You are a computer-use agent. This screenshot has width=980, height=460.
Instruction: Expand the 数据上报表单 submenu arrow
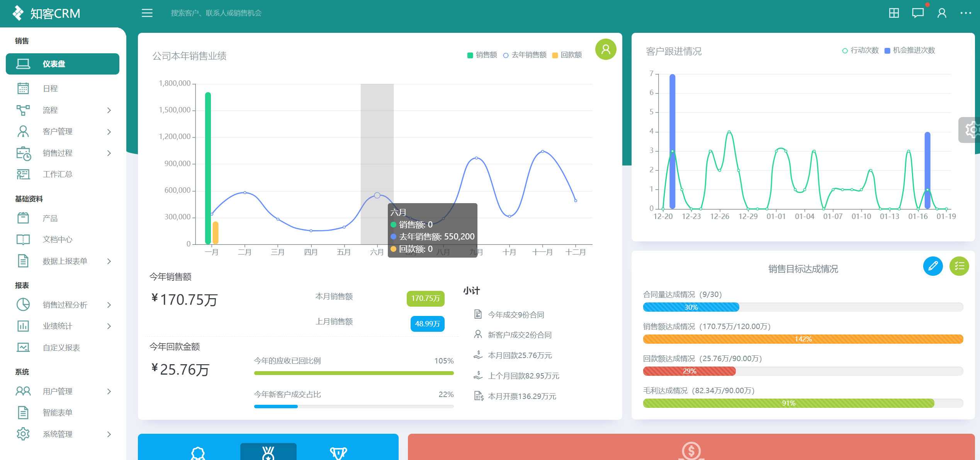[109, 261]
